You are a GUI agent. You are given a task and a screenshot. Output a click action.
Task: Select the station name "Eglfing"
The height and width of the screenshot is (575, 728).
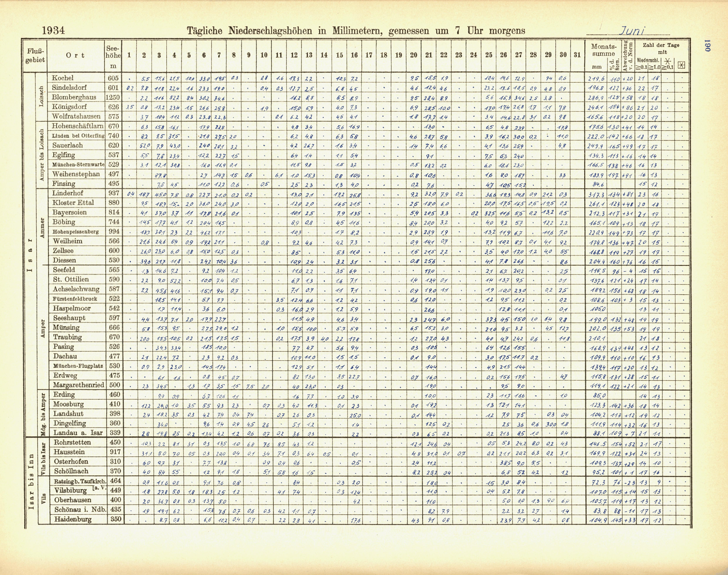pyautogui.click(x=64, y=155)
